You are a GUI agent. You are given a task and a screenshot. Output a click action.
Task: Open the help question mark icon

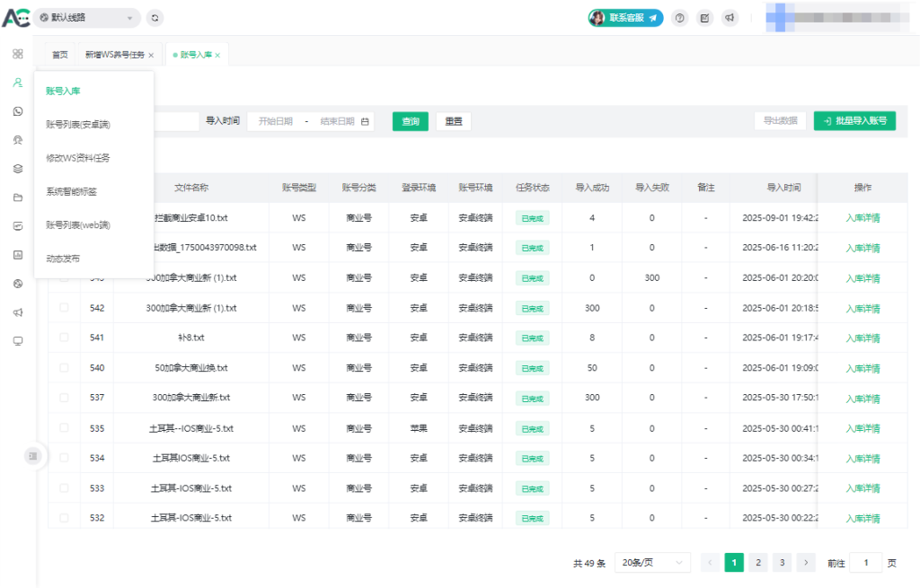680,17
